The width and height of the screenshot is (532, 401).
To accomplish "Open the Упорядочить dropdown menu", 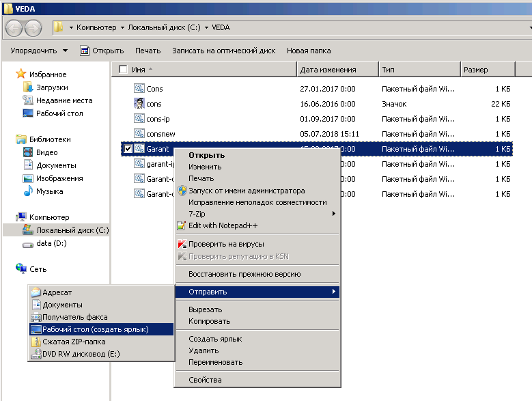I will pyautogui.click(x=39, y=51).
